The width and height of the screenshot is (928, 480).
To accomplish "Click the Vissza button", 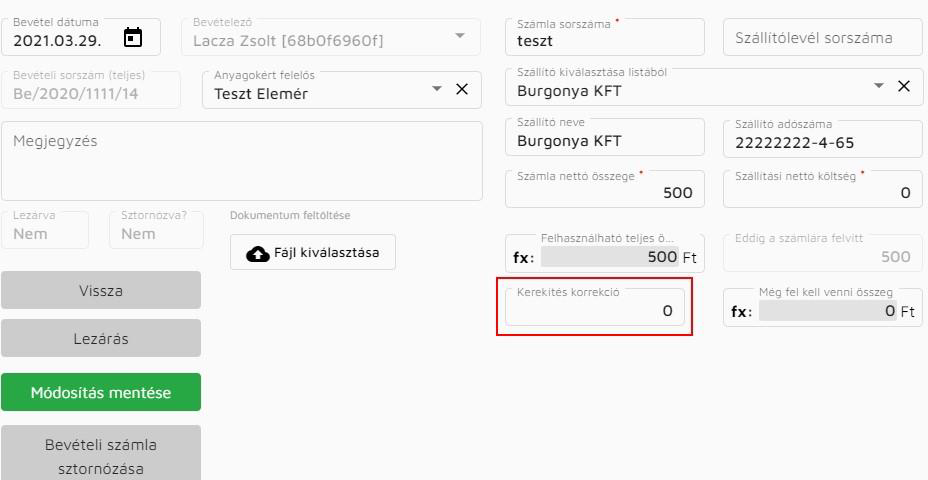I will [x=101, y=290].
